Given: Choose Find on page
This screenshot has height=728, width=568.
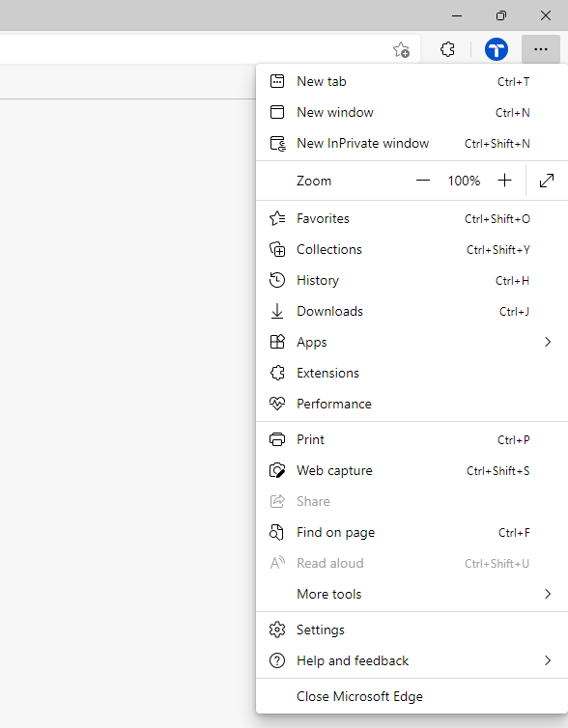Looking at the screenshot, I should point(412,532).
